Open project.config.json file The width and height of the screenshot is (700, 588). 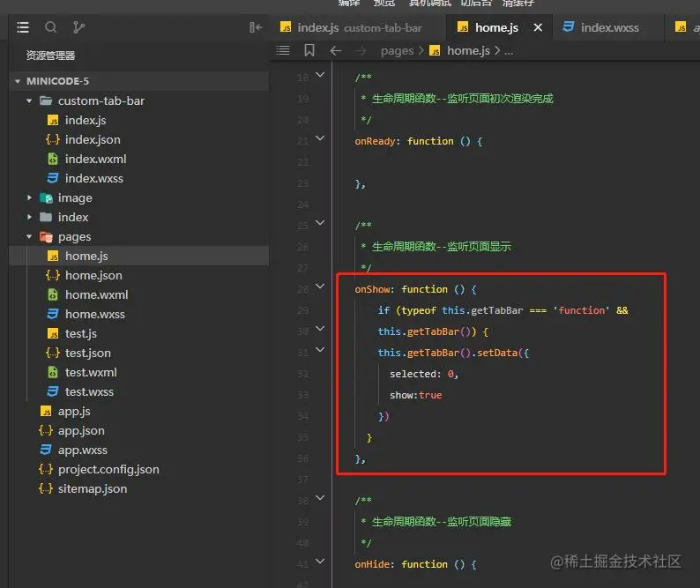[138, 470]
